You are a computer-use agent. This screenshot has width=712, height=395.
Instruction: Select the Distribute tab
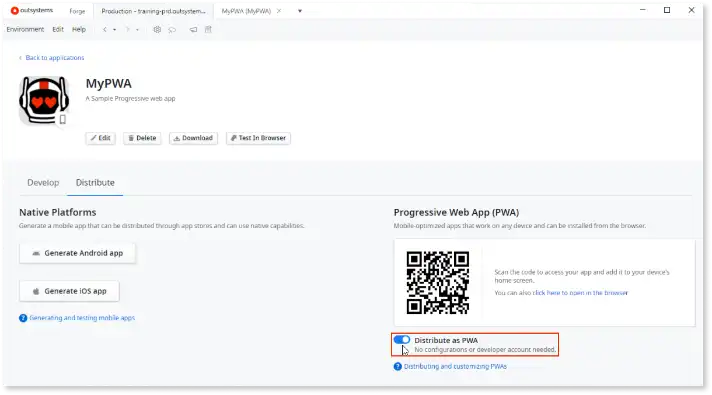[95, 183]
